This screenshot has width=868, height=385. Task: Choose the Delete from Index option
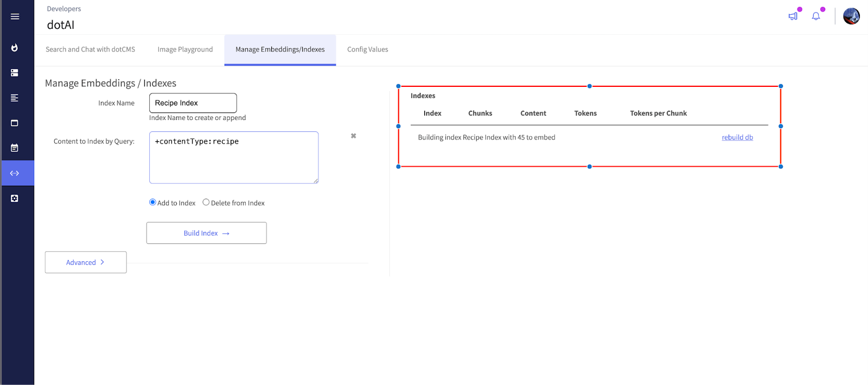point(206,202)
